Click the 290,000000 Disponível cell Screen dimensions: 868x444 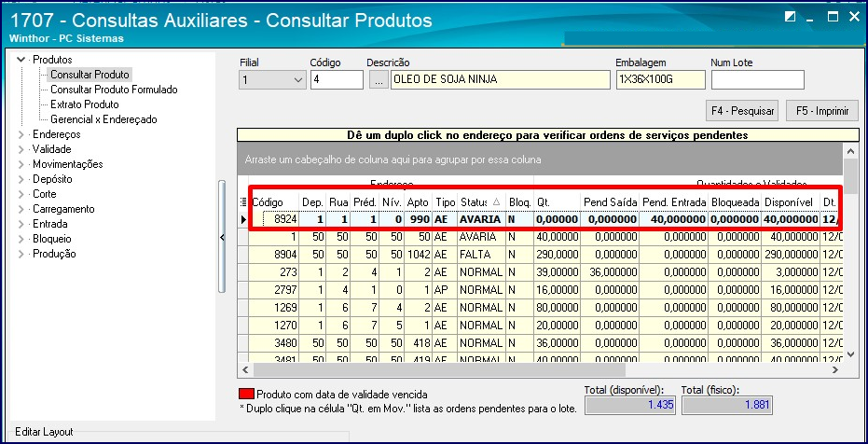coord(791,254)
